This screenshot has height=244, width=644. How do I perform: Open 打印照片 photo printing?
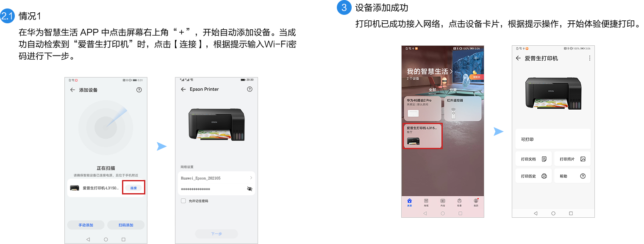coord(572,159)
